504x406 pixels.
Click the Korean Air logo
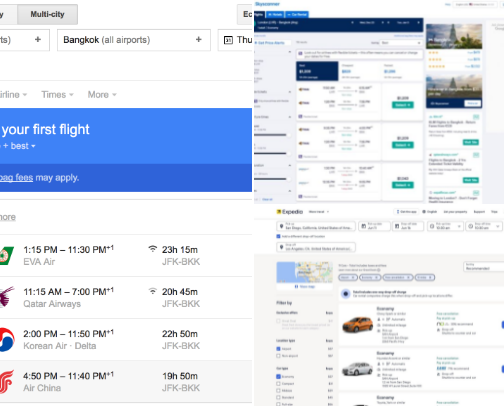pyautogui.click(x=7, y=340)
